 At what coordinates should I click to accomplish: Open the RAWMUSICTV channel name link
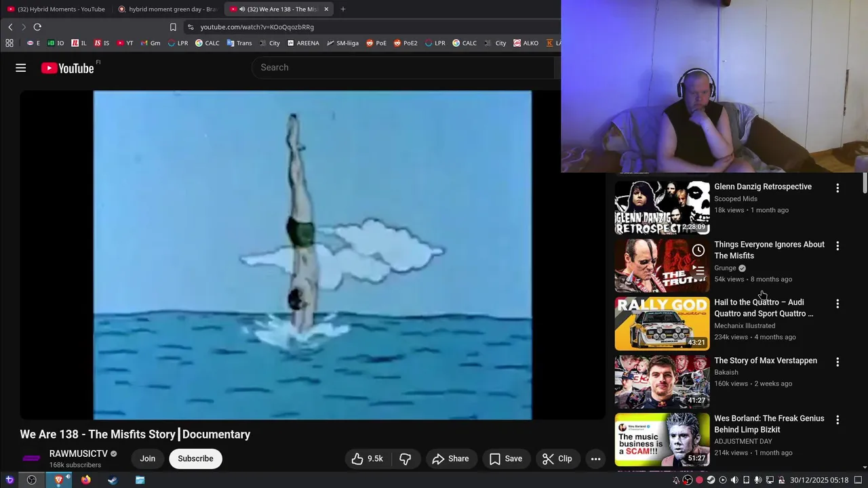[78, 453]
